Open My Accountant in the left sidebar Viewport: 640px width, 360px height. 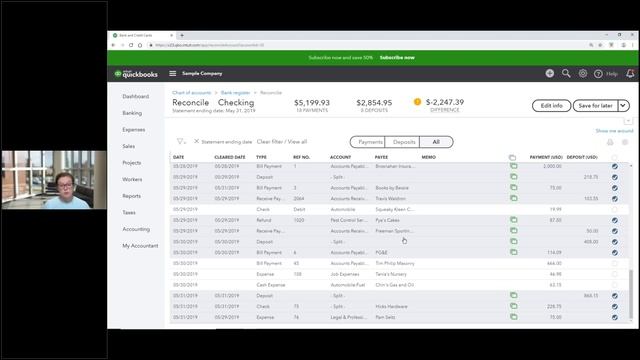coord(140,246)
